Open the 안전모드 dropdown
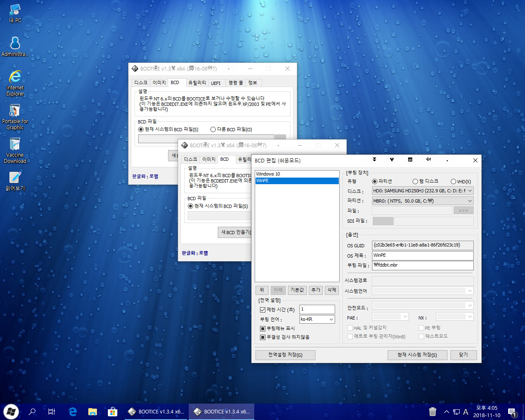 423,306
